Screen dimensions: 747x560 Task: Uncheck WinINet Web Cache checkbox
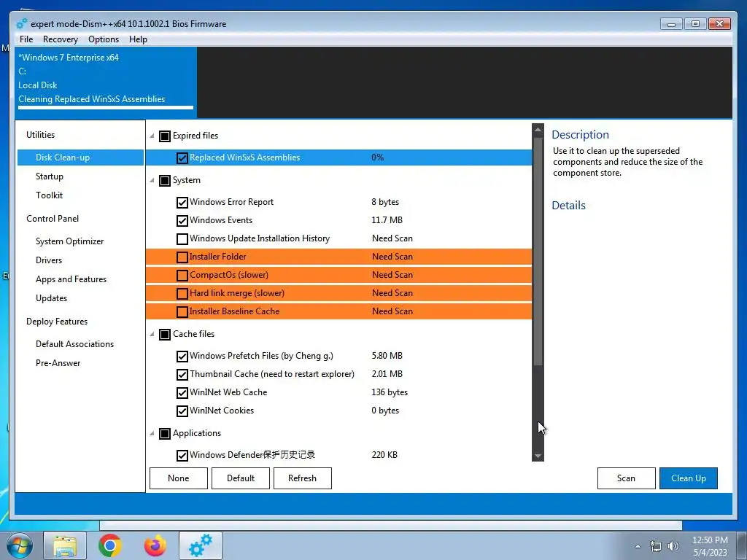182,392
